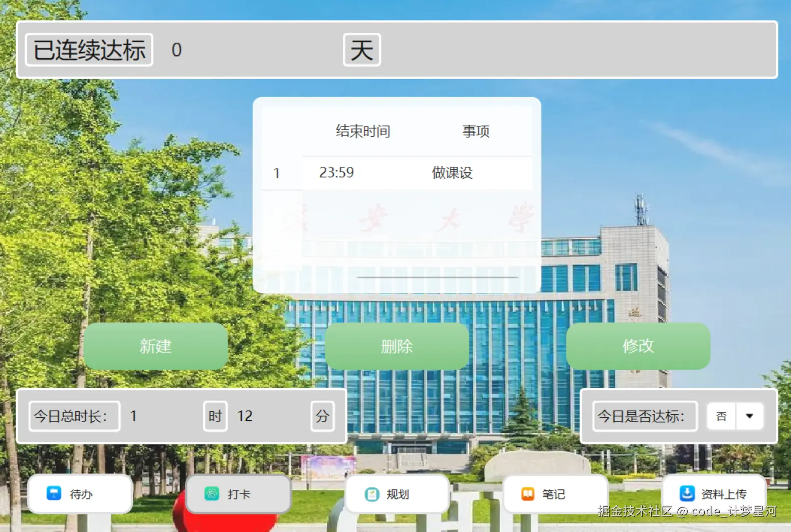This screenshot has height=532, width=791.
Task: Click the blue 资料上传 upload icon
Action: pos(687,493)
